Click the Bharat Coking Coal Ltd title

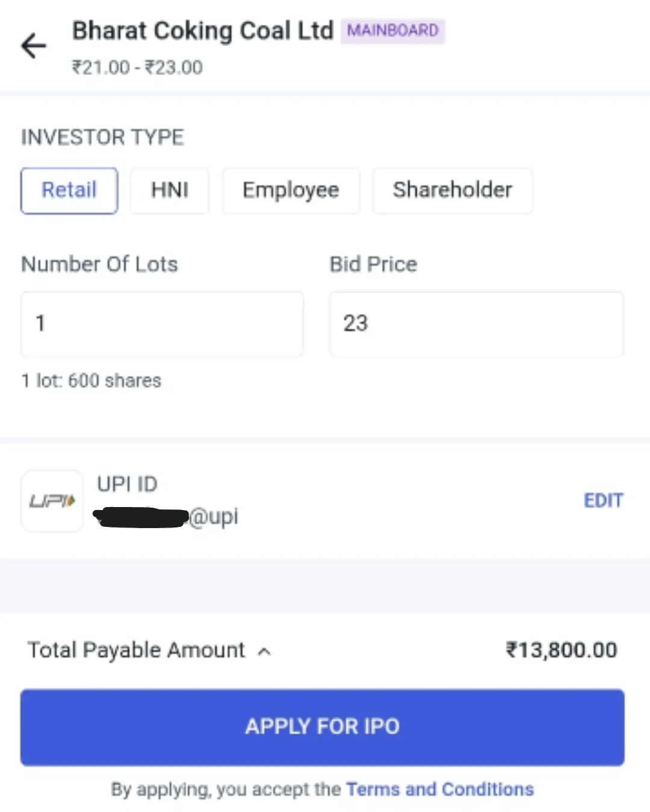[x=203, y=31]
